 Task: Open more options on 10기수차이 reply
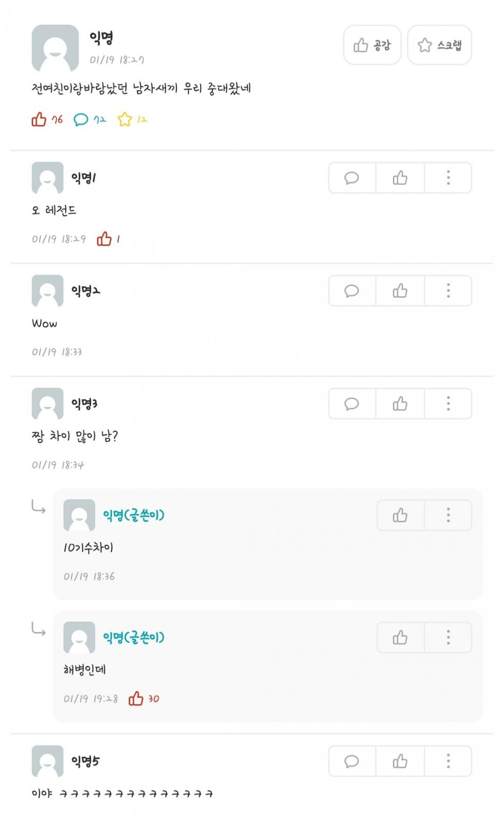448,515
